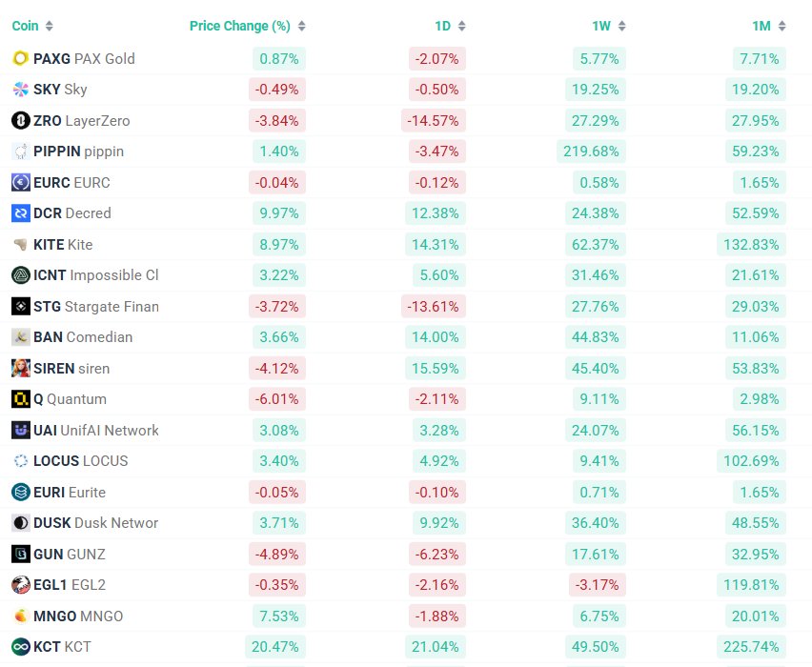This screenshot has height=667, width=812.
Task: Click the Decred DCR logo icon
Action: [x=20, y=213]
